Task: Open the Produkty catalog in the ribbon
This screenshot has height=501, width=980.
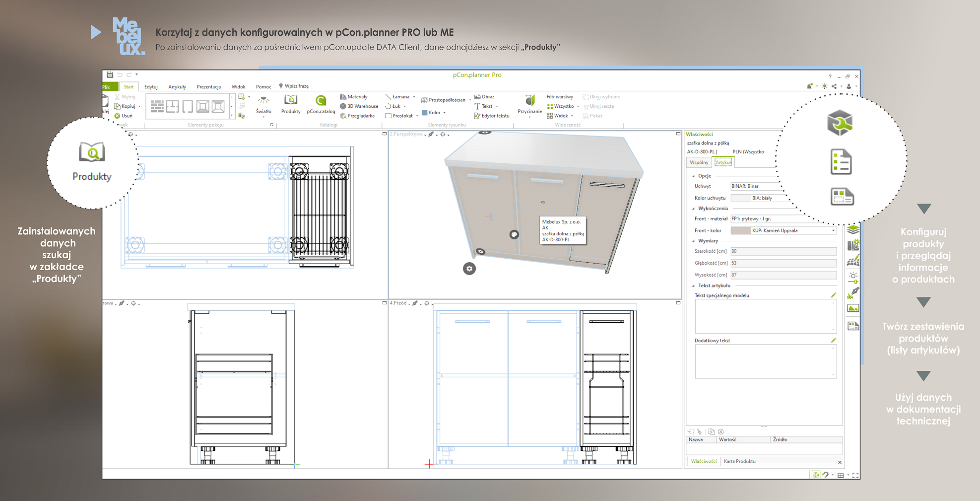Action: pos(291,105)
